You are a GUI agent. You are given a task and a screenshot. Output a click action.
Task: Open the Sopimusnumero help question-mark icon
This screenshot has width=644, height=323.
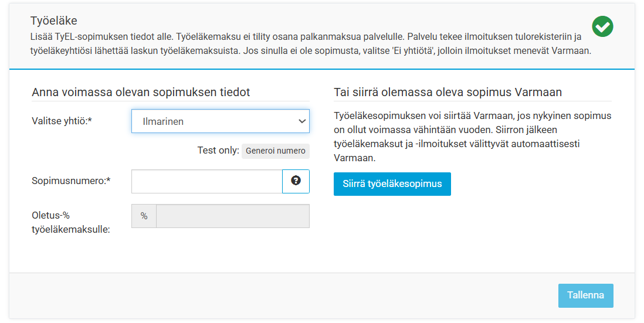[296, 181]
